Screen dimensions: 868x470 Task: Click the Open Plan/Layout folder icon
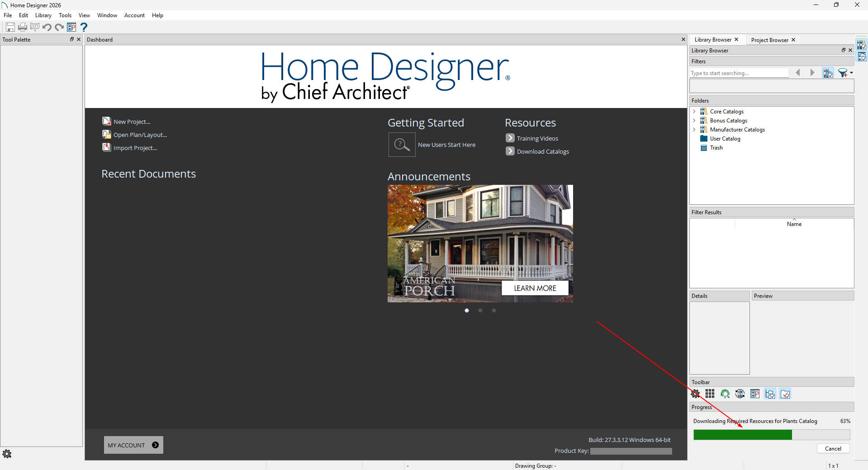pyautogui.click(x=107, y=134)
